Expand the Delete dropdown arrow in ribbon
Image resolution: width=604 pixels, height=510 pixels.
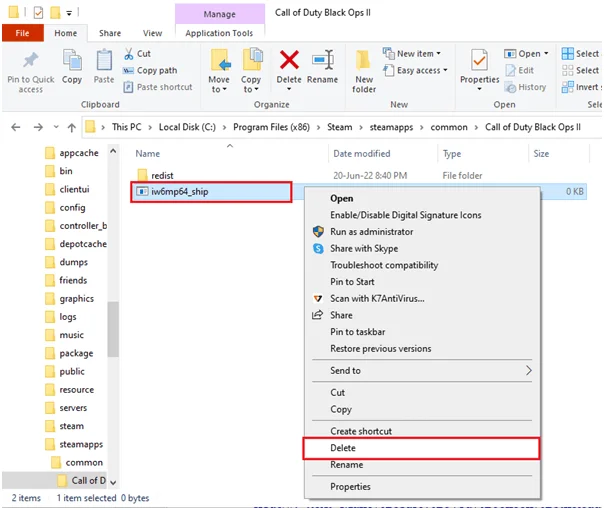coord(289,89)
